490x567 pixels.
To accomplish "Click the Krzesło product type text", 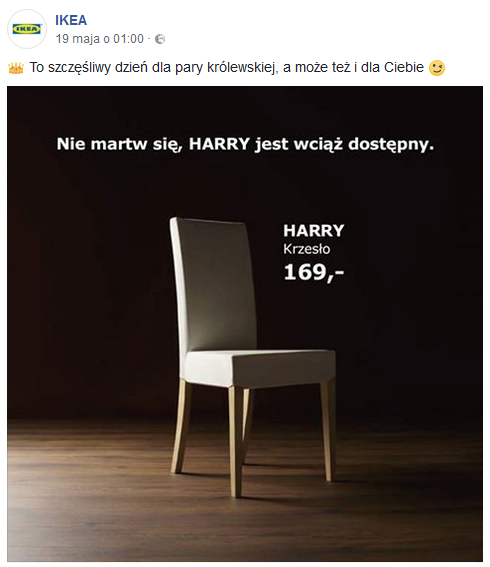I will pos(307,249).
